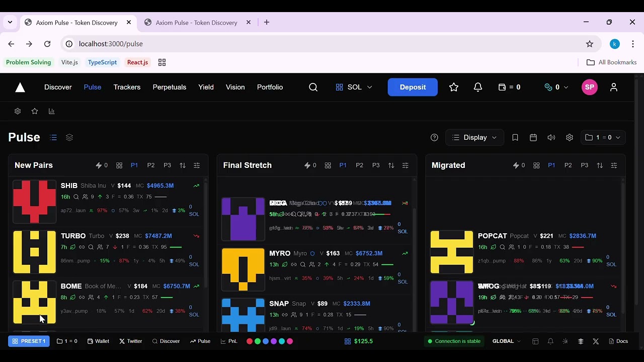Viewport: 644px width, 362px height.
Task: Open the search magnifier in the navbar
Action: pyautogui.click(x=313, y=87)
